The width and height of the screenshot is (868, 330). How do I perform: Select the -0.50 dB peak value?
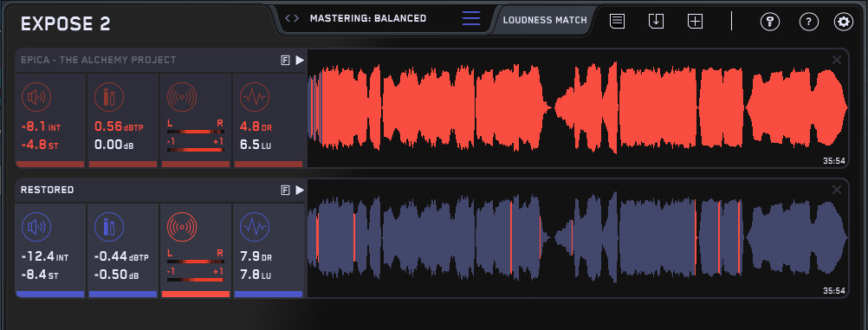(116, 275)
